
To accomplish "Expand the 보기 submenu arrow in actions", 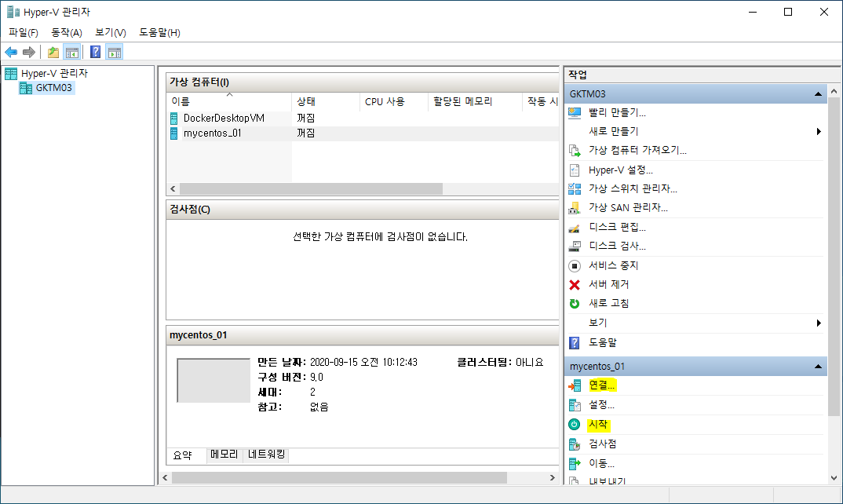I will coord(818,323).
